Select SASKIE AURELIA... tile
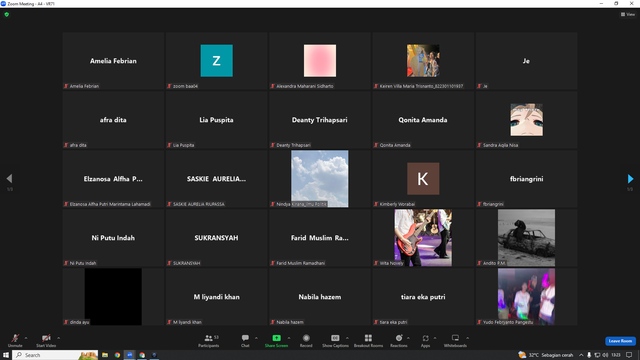The width and height of the screenshot is (640, 360). tap(217, 179)
